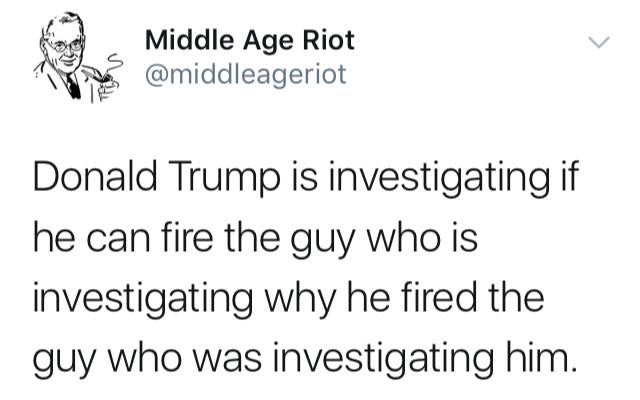This screenshot has height=400, width=640.
Task: Click the man's face in avatar
Action: (x=64, y=48)
